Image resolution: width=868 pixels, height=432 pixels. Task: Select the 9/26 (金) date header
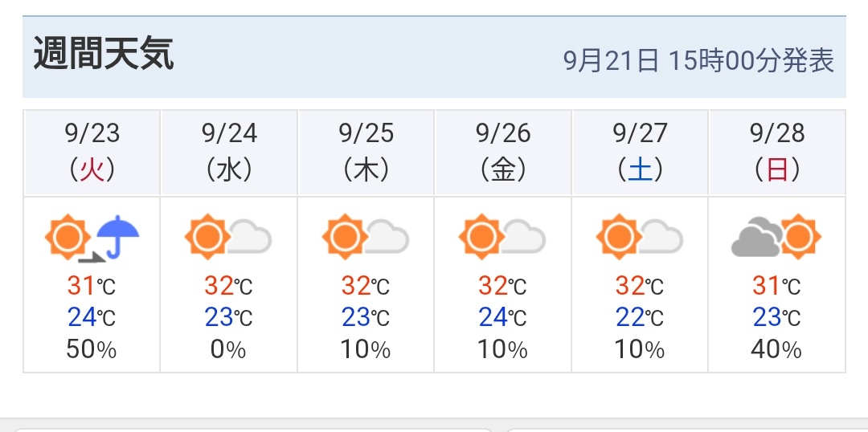(x=502, y=151)
